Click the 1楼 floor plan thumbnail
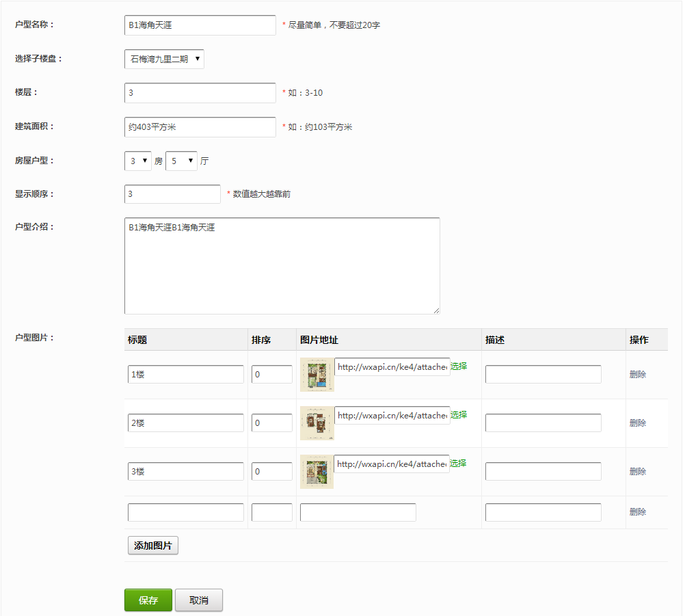Viewport: 685px width, 616px height. (317, 375)
